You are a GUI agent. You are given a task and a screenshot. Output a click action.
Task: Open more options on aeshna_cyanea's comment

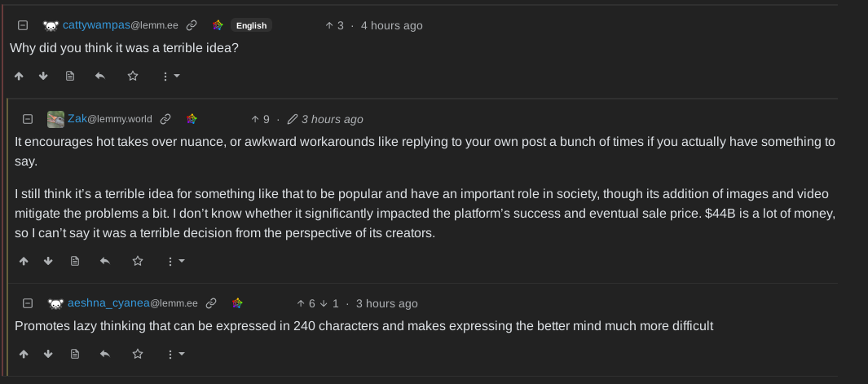pos(175,354)
